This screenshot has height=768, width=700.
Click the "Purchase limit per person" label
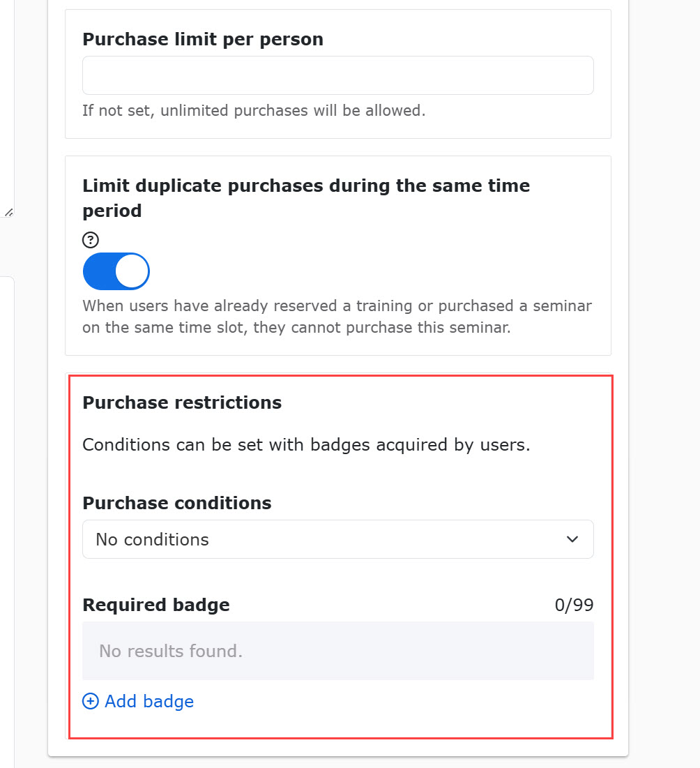pos(203,39)
